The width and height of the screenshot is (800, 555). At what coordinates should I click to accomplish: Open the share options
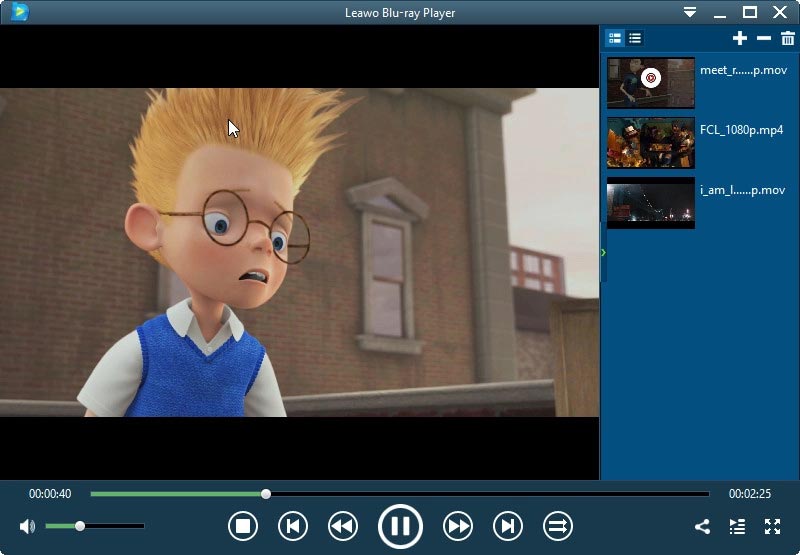click(702, 526)
